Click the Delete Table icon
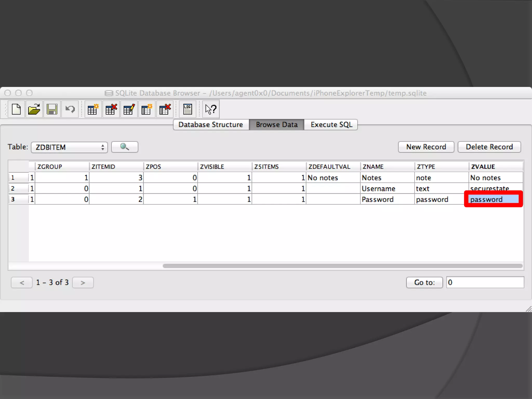This screenshot has height=399, width=532. coord(111,109)
